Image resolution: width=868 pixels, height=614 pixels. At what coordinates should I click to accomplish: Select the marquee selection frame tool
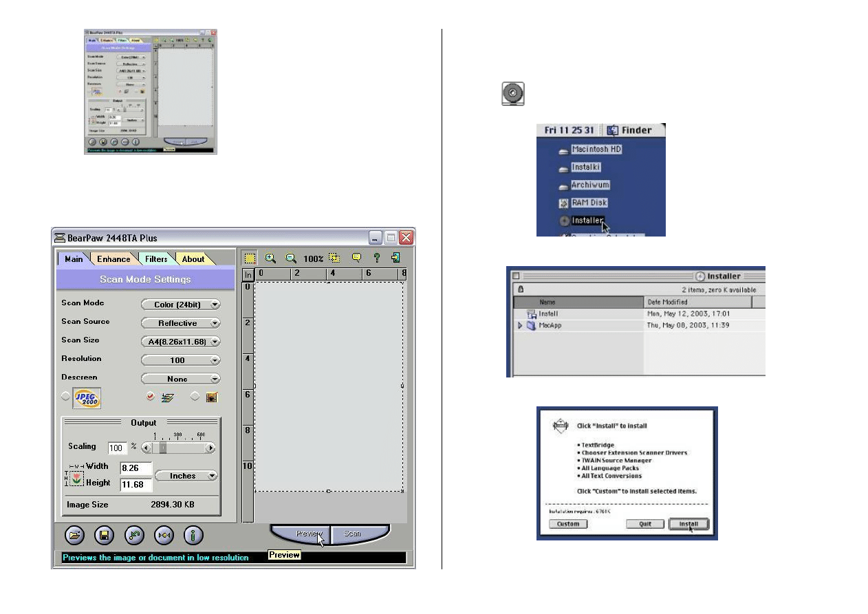click(250, 258)
